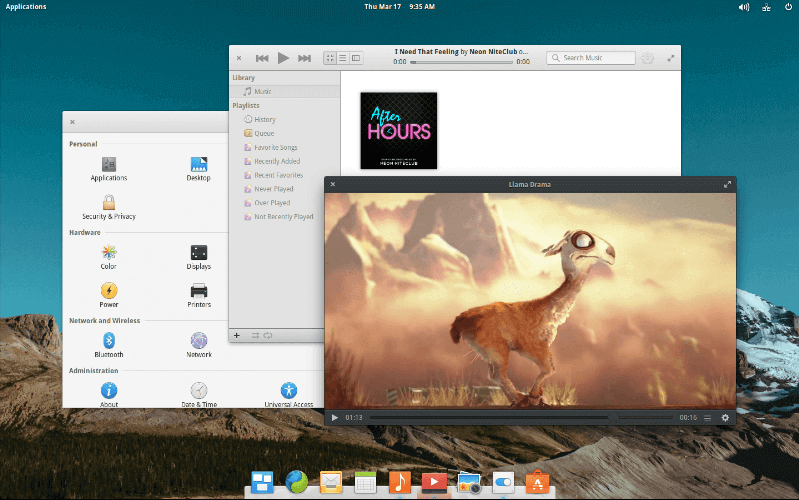
Task: Add a new playlist with plus button
Action: click(x=237, y=335)
